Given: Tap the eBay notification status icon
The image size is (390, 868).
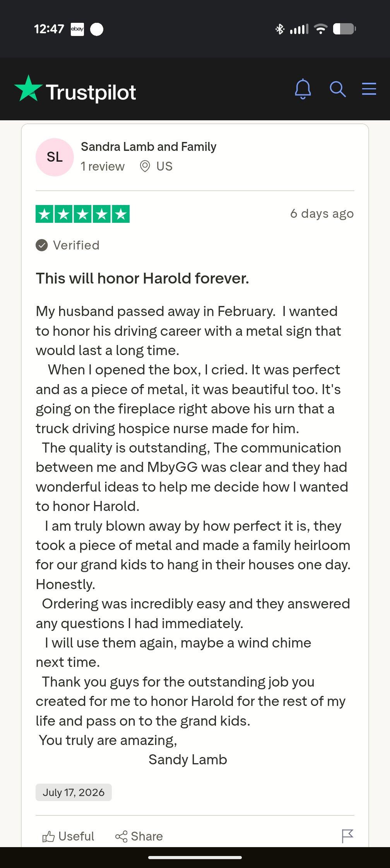Looking at the screenshot, I should coord(77,29).
